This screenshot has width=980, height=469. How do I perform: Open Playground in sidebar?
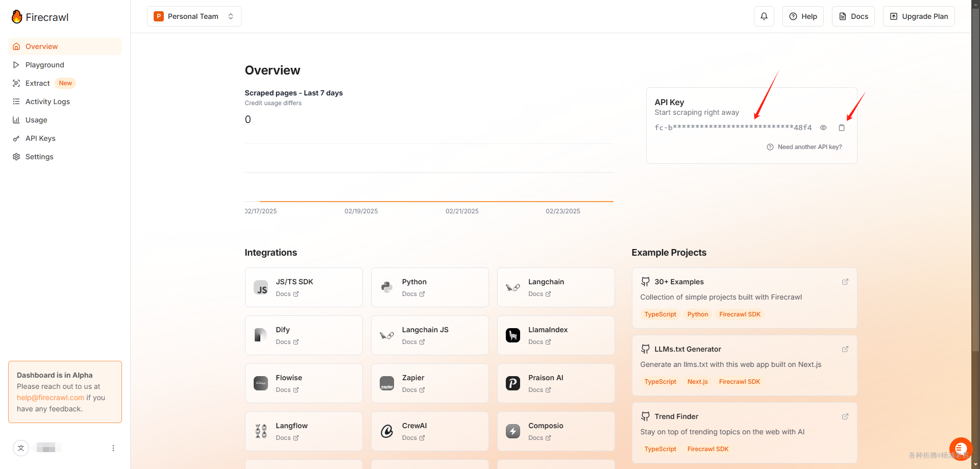coord(65,65)
